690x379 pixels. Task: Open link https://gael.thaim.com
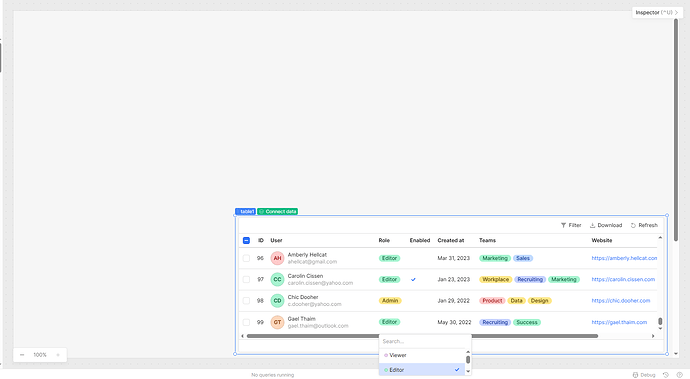(619, 322)
